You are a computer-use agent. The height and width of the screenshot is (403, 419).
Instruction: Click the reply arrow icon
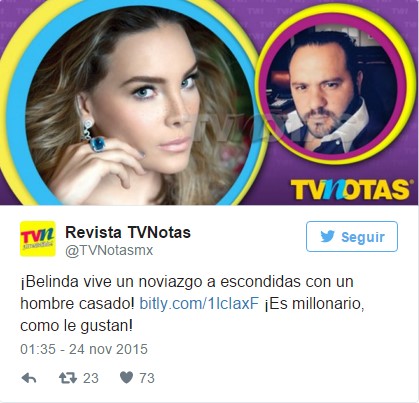click(29, 378)
